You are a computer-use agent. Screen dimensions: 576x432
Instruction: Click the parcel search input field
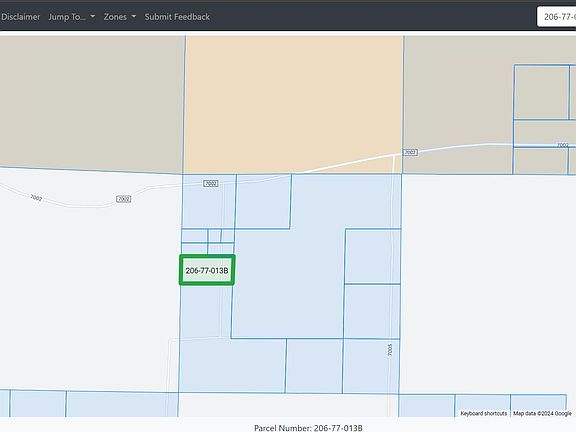(x=557, y=17)
